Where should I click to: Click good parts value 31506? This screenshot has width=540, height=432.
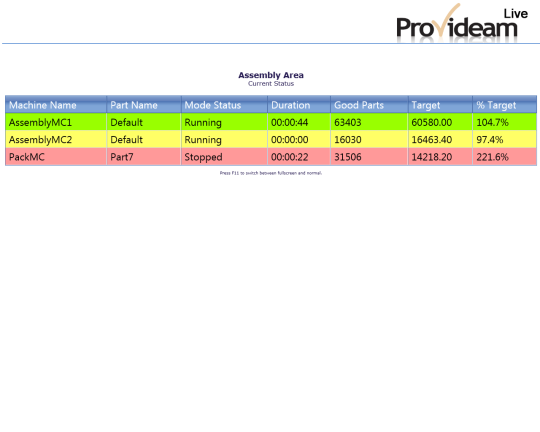(369, 157)
